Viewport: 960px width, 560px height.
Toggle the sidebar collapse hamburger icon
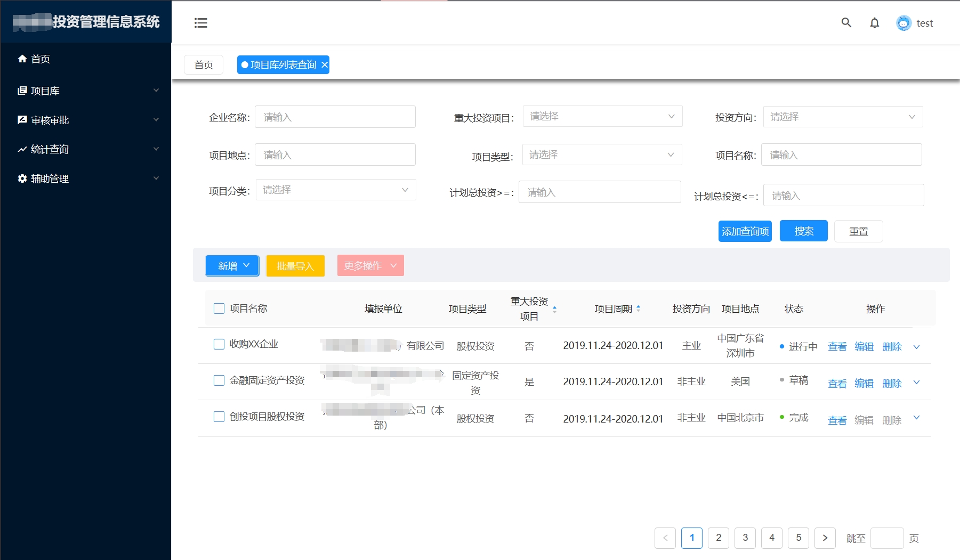click(200, 23)
